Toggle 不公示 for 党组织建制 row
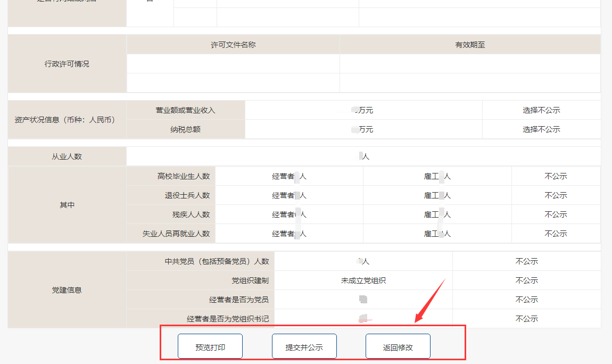 527,280
